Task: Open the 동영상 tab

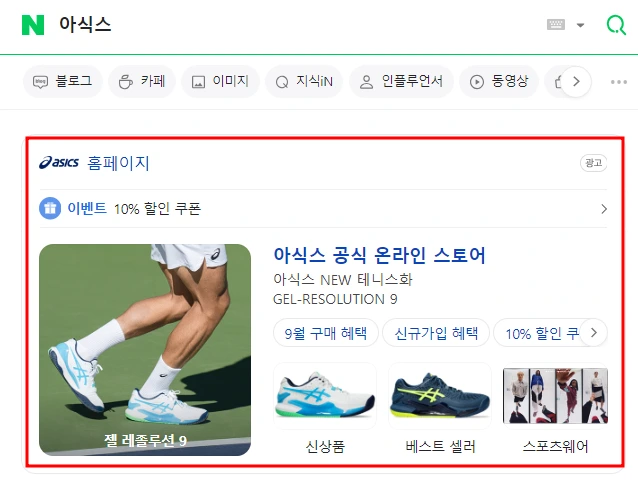Action: pos(499,81)
